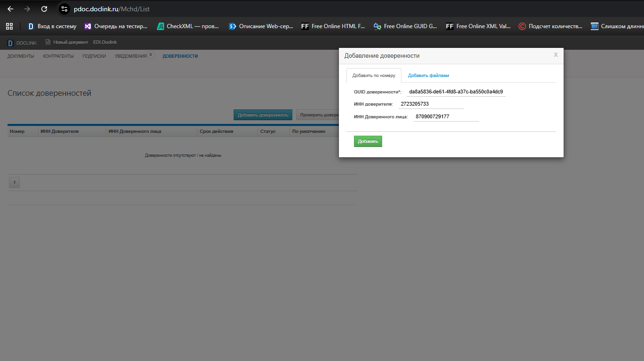Open Free Online HTML Formatter bookmark
Screen dimensions: 644x361
click(333, 26)
